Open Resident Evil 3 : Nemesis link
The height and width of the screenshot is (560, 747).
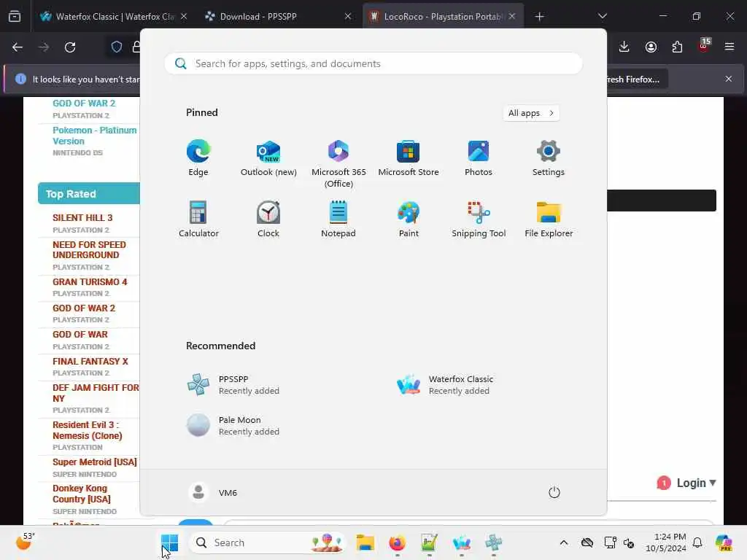[x=88, y=430]
